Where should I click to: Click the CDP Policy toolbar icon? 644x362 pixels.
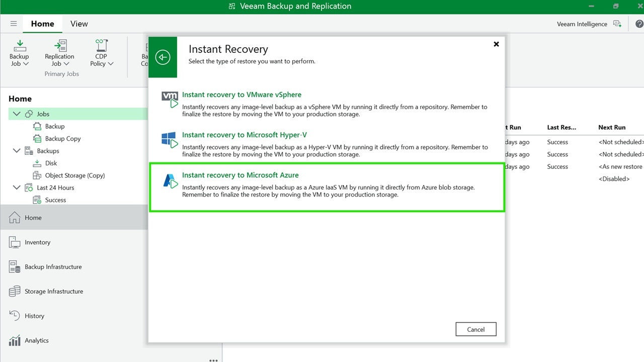coord(102,46)
